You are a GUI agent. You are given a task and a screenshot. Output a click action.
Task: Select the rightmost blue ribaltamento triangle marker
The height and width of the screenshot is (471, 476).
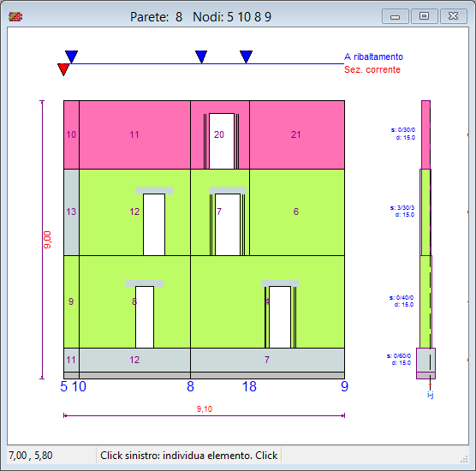click(246, 57)
